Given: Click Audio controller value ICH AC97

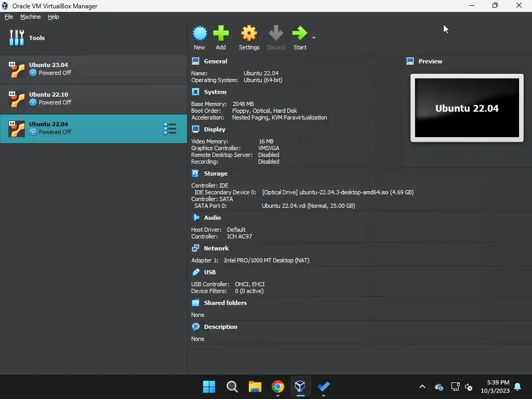Looking at the screenshot, I should pos(240,236).
